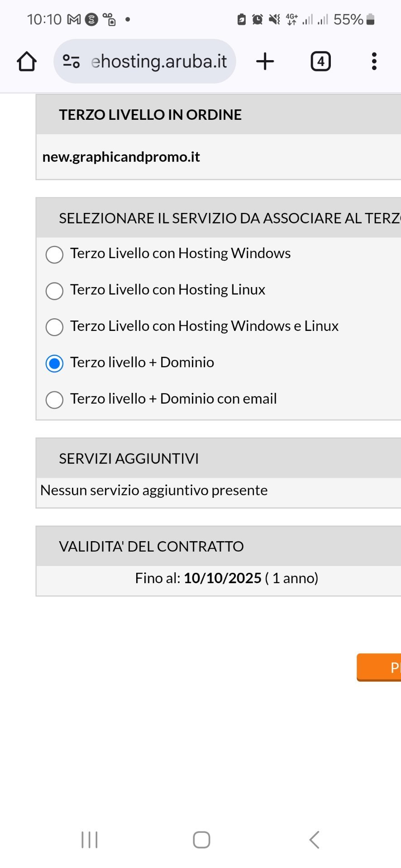Tap the browser home icon
The width and height of the screenshot is (401, 868).
[x=27, y=61]
